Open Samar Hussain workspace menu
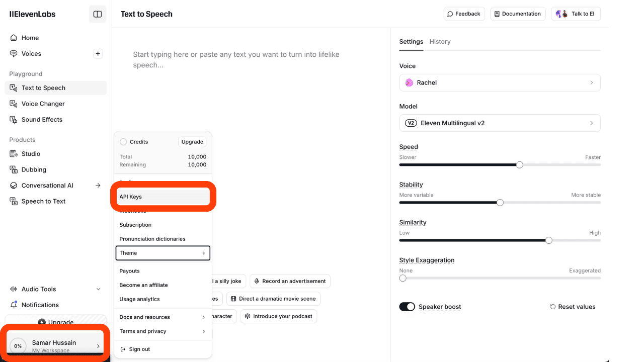 pos(56,345)
